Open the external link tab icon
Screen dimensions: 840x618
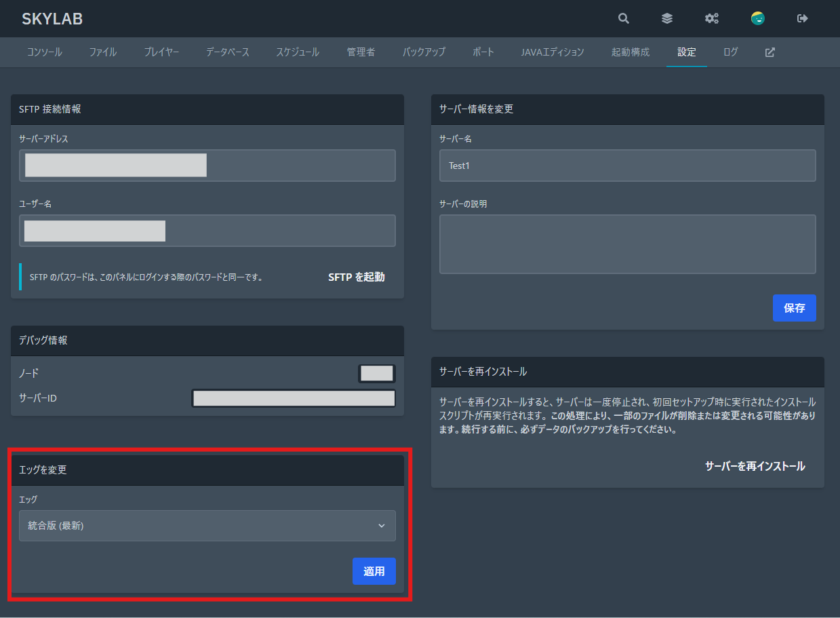tap(769, 52)
